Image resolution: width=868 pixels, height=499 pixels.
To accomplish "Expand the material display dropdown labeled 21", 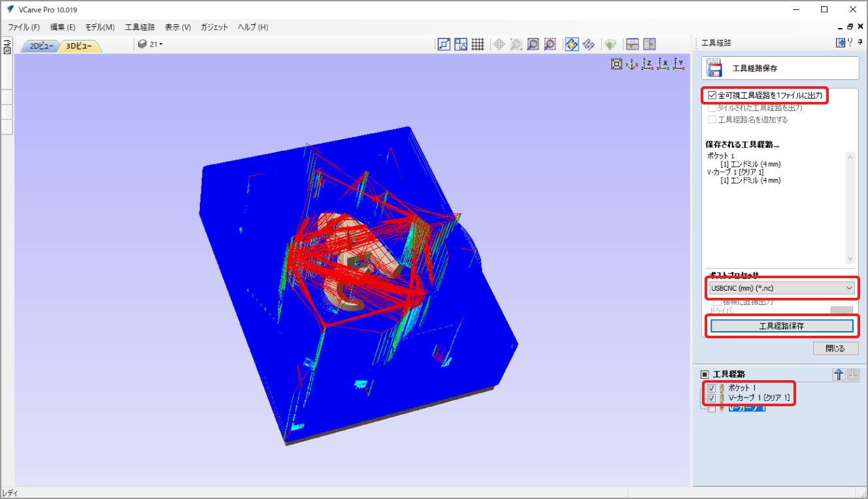I will tap(151, 44).
